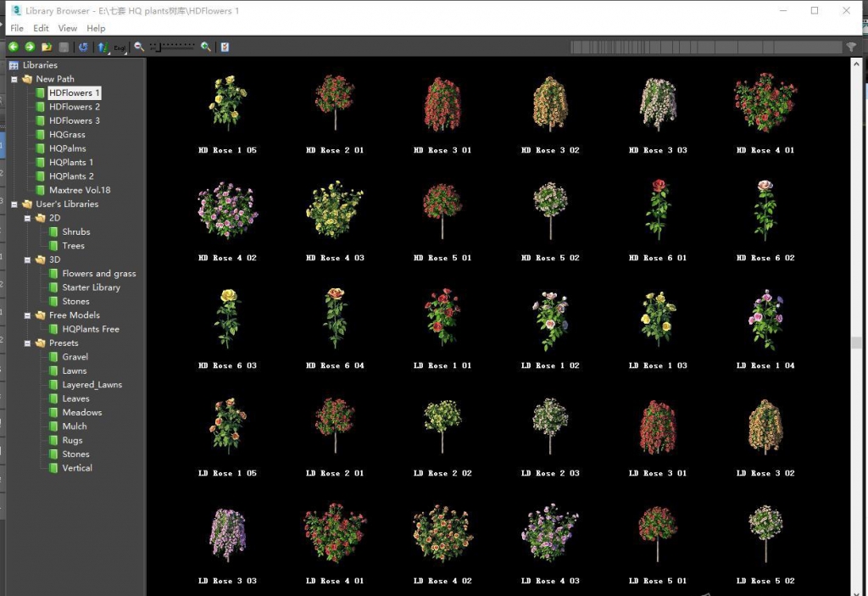The width and height of the screenshot is (868, 596).
Task: Pick the LD Rose 2 02 model
Action: 442,426
